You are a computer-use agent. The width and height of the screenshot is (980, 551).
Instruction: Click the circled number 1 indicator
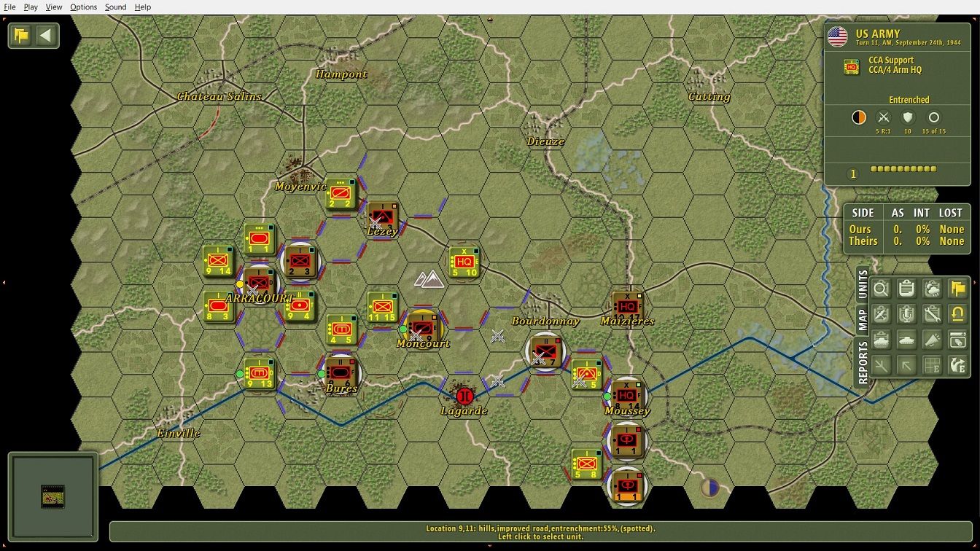(852, 173)
